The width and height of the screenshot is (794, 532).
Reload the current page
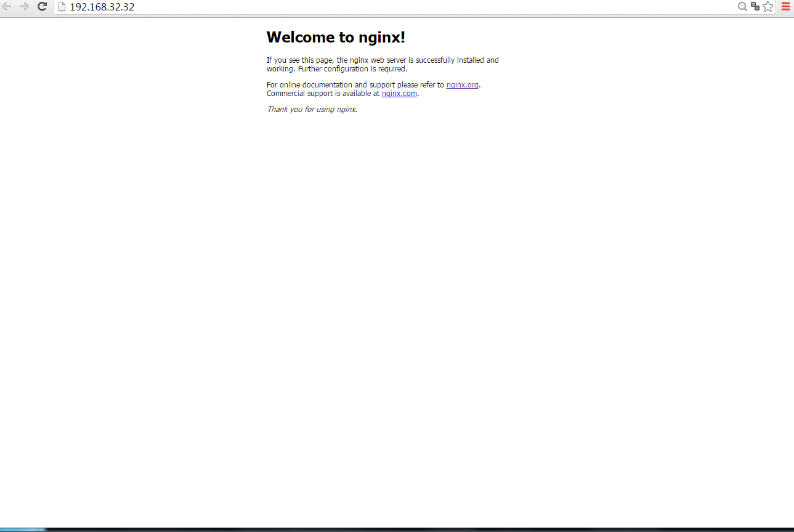tap(43, 7)
